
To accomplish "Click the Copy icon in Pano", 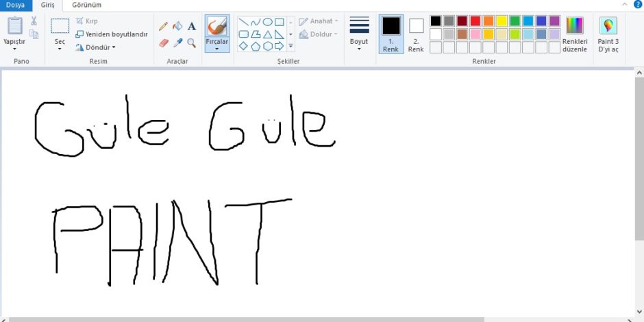I will [x=34, y=34].
